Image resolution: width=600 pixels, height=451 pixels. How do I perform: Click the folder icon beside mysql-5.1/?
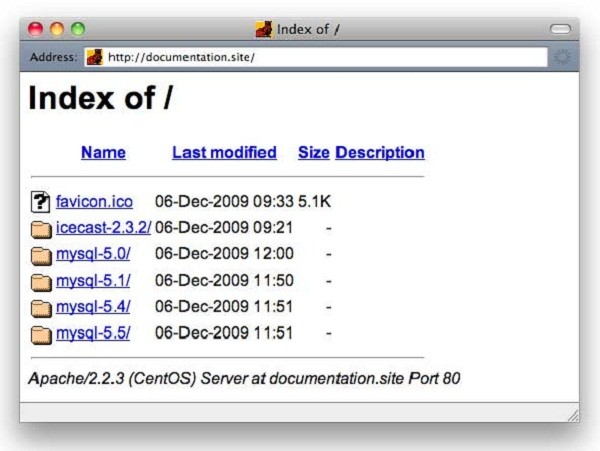coord(41,283)
